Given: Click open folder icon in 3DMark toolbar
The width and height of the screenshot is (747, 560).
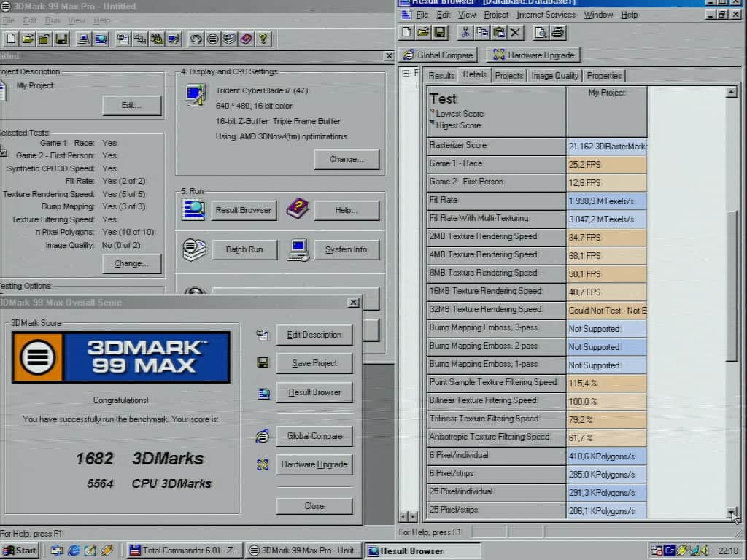Looking at the screenshot, I should (x=28, y=39).
